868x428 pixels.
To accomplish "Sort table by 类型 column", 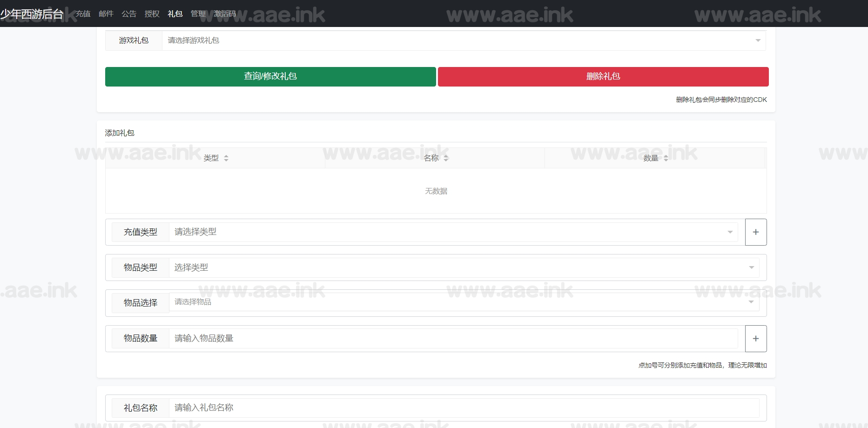I will click(x=215, y=158).
